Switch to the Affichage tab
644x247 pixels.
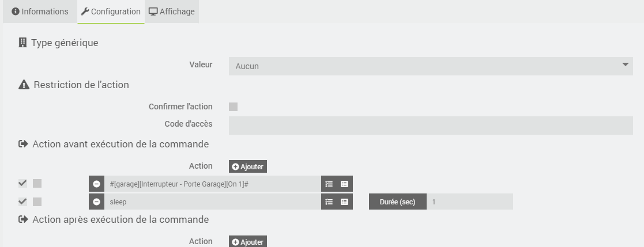[172, 12]
